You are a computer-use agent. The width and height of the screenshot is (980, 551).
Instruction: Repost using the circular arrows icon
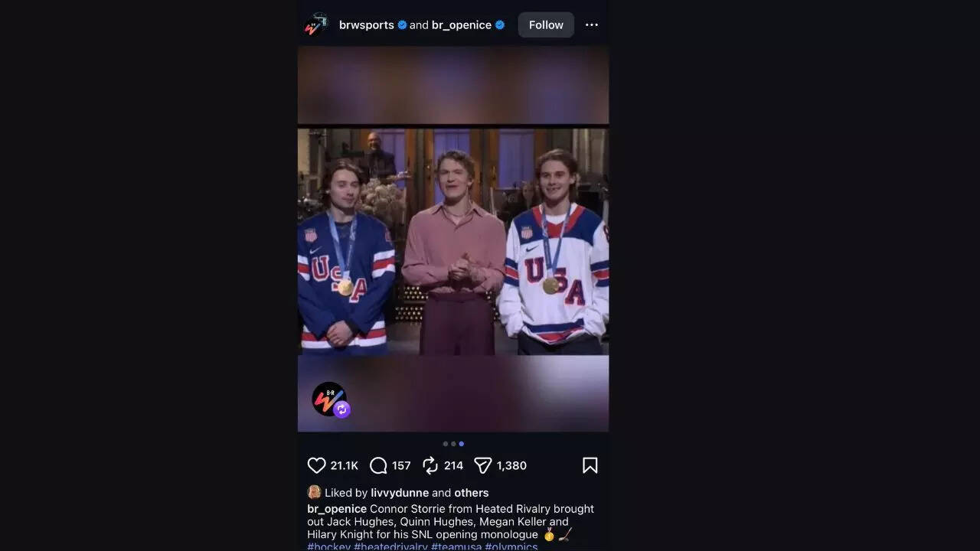point(430,465)
